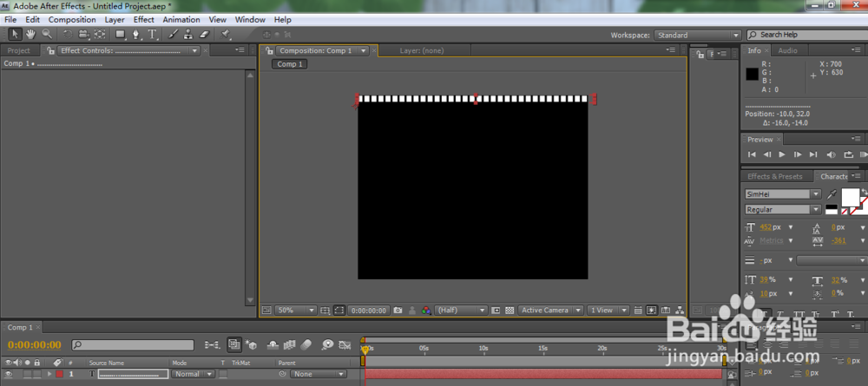Screen dimensions: 868x386
Task: Open the 1 View layout dropdown
Action: (608, 311)
